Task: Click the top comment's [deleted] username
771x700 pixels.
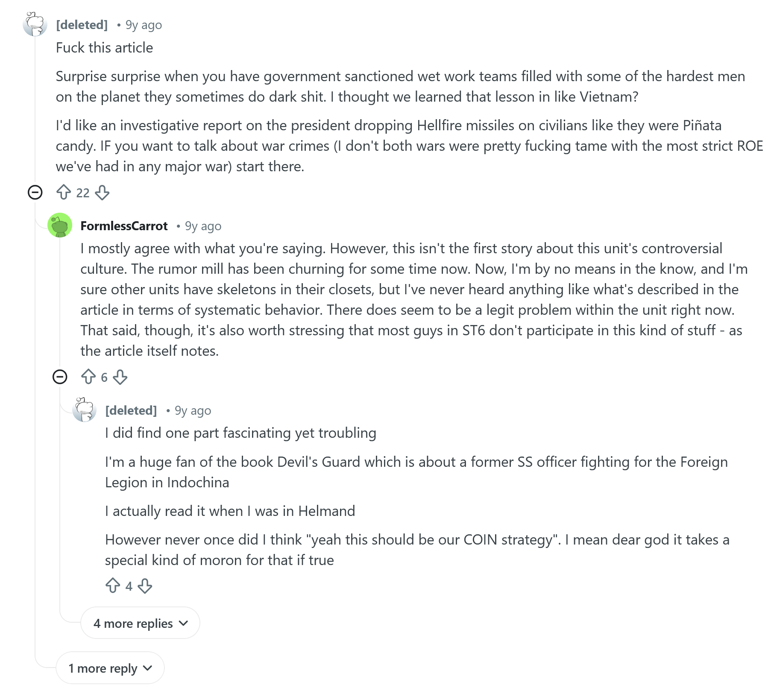Action: click(x=82, y=25)
